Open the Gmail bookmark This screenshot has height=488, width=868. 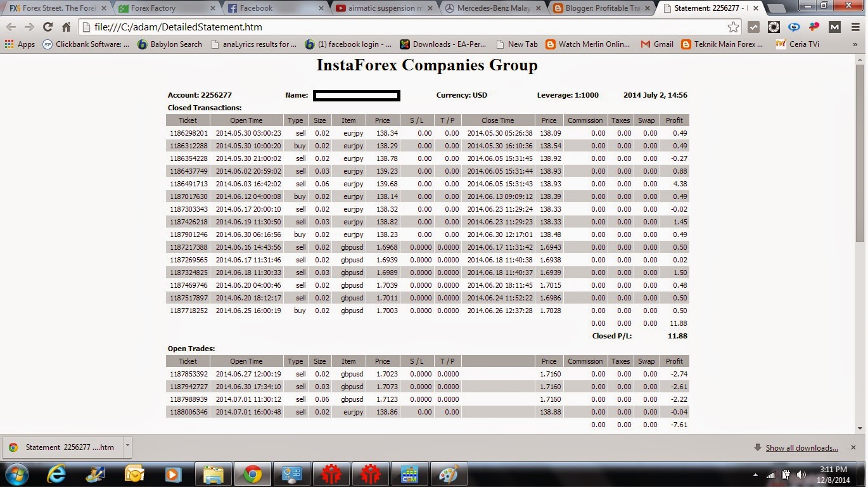(657, 44)
